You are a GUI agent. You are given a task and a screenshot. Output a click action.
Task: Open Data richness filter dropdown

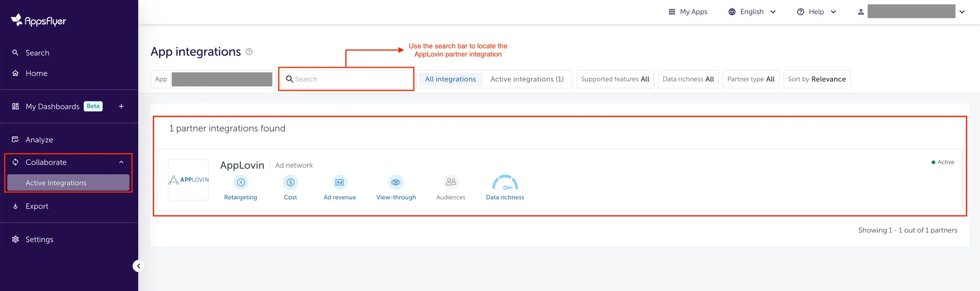tap(688, 79)
